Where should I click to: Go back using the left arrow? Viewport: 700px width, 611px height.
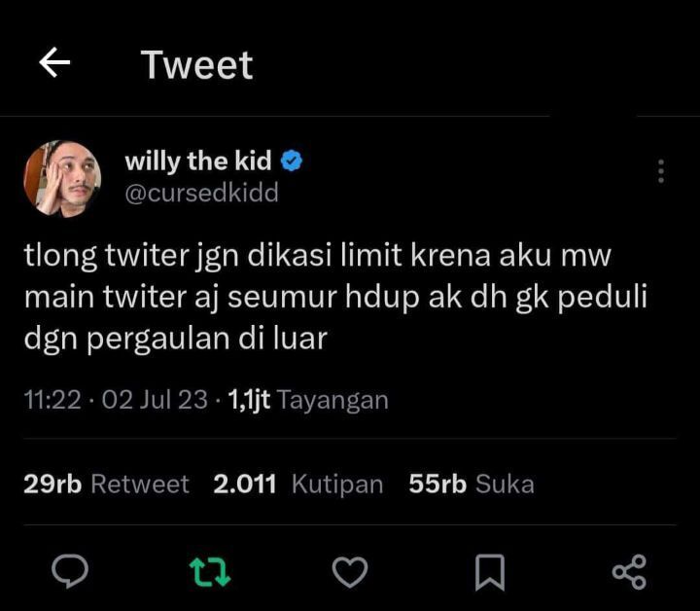click(x=54, y=62)
